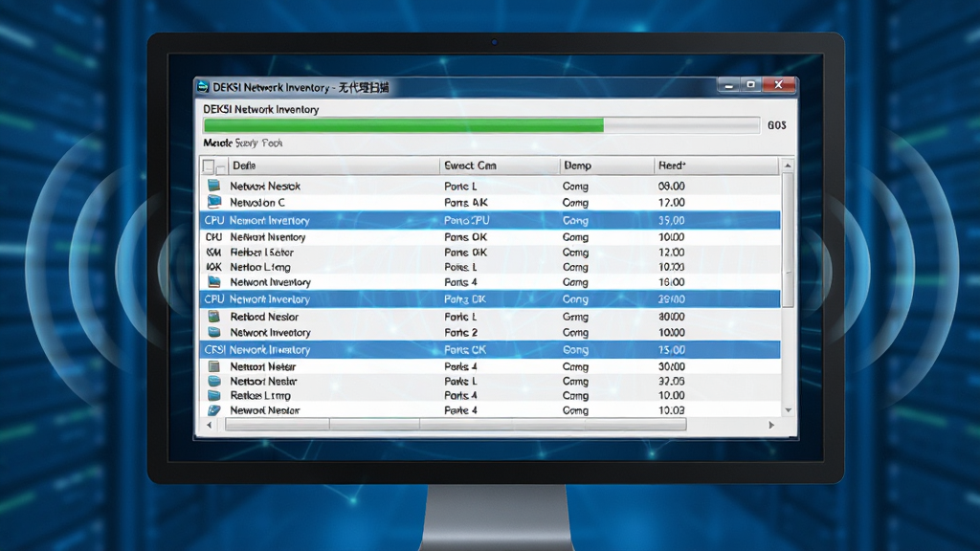Close the DEKSI Network Inventory window
This screenshot has width=980, height=551.
pos(779,85)
